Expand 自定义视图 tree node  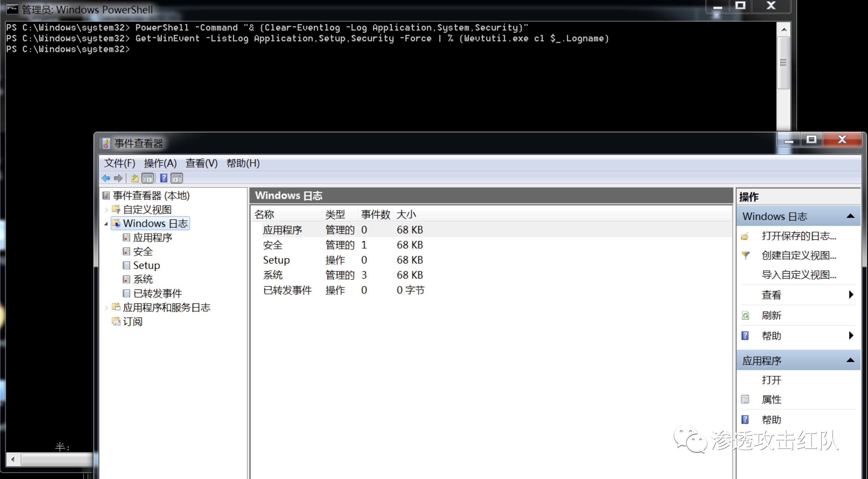pos(106,210)
